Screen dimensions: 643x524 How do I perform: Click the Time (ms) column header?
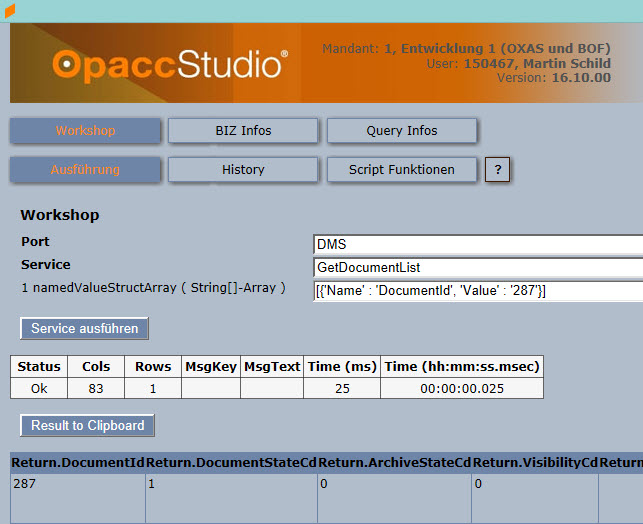[342, 366]
